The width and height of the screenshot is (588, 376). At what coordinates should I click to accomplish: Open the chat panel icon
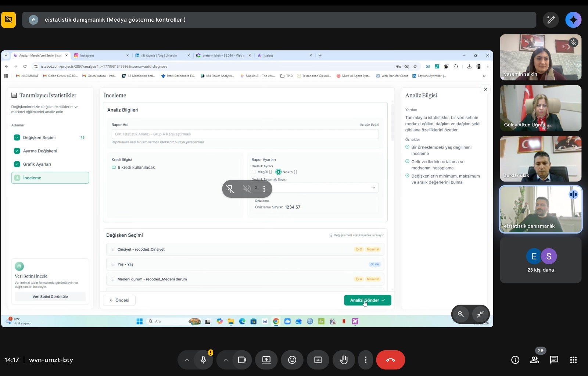(x=554, y=360)
